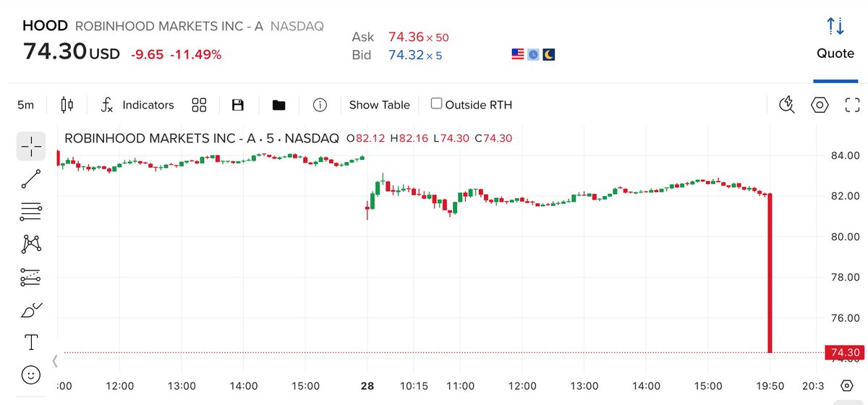Change the candlestick chart style
Image resolution: width=868 pixels, height=405 pixels.
point(67,105)
